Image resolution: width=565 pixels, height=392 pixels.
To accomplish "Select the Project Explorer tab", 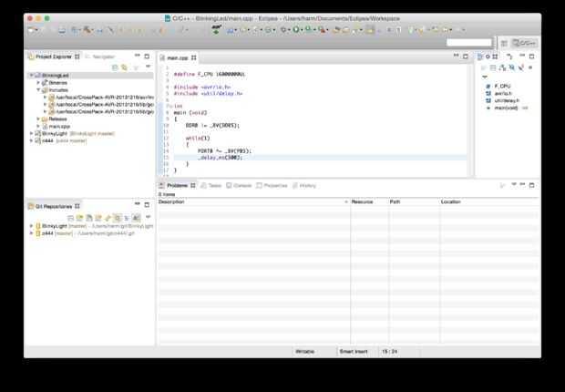I will (54, 57).
